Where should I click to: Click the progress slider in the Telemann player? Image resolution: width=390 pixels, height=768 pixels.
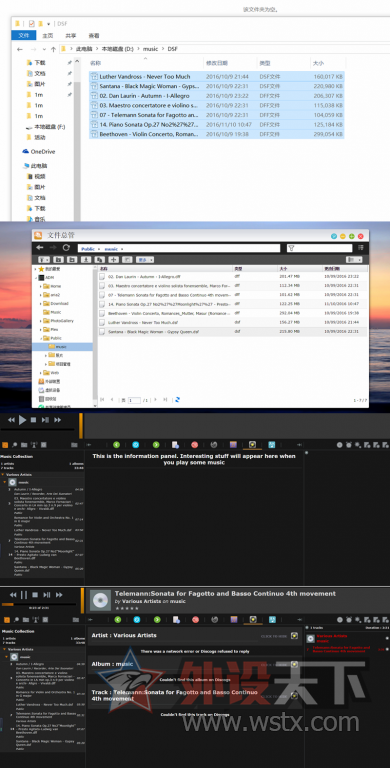coord(39,604)
